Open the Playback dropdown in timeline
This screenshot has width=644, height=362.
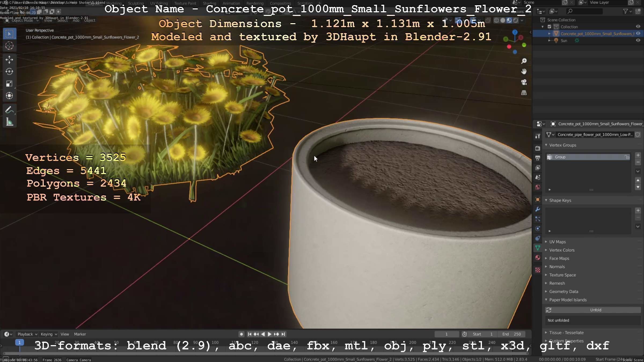[x=27, y=334]
